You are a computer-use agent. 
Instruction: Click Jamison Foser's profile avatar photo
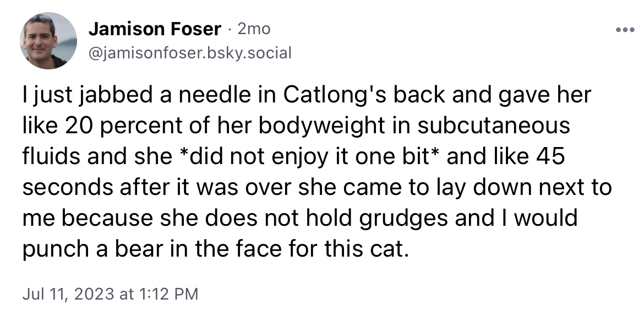tap(48, 41)
